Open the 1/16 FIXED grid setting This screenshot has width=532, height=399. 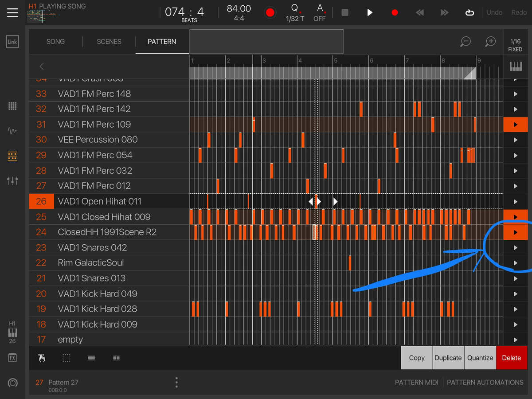pos(516,45)
